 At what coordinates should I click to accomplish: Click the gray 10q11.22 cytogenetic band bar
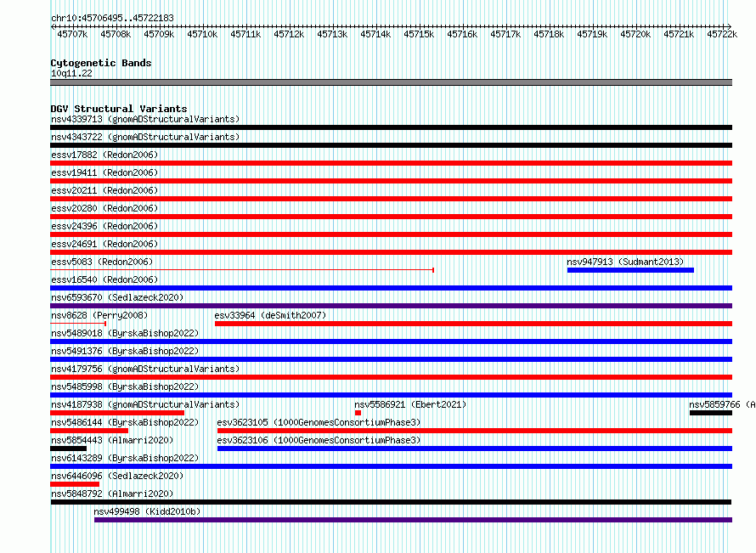point(391,82)
